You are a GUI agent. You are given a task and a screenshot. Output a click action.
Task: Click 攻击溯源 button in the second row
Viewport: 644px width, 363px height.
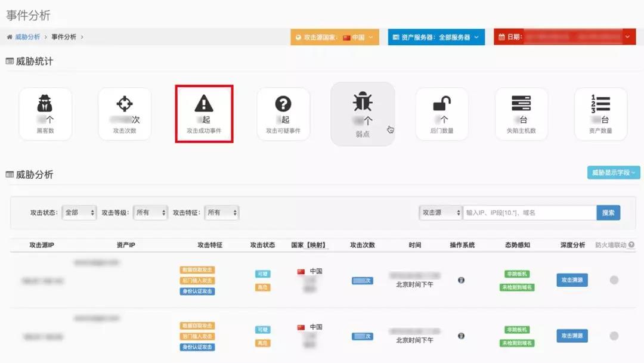pos(572,336)
